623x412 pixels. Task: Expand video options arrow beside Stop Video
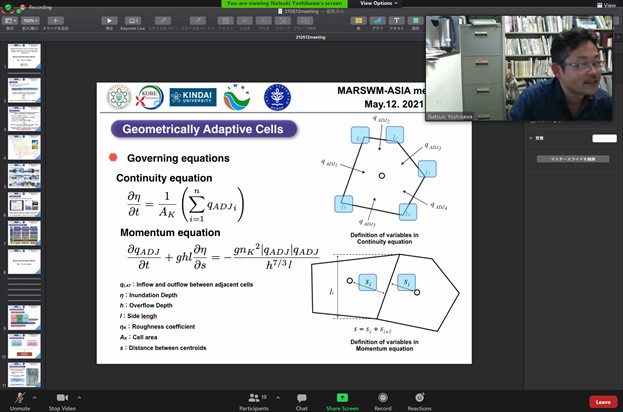pos(79,395)
